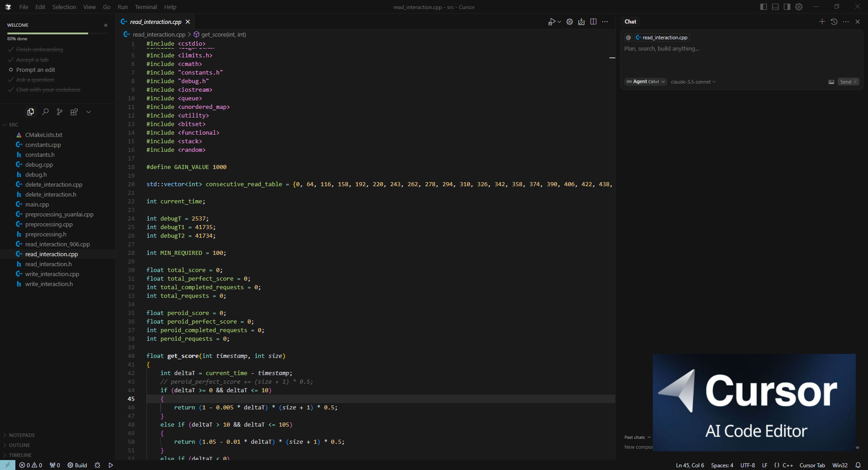This screenshot has width=868, height=470.
Task: Open Cursor settings gear in title bar
Action: point(799,7)
